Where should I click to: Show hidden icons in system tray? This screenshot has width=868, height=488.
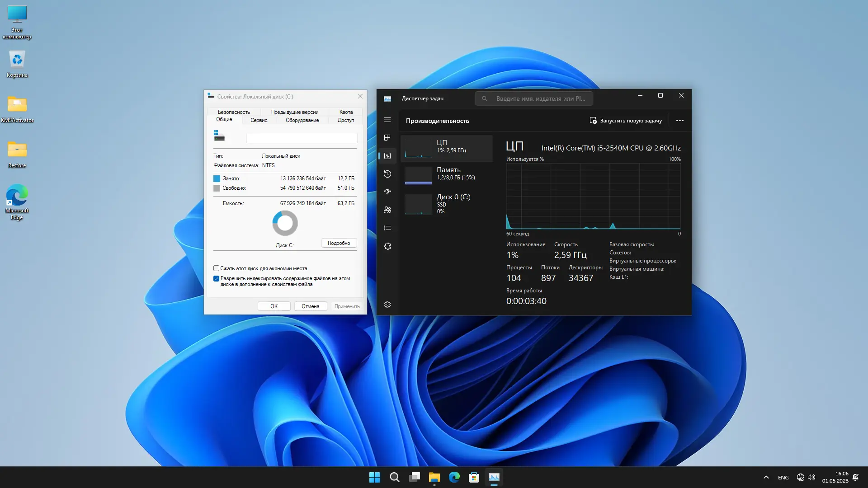(x=766, y=477)
